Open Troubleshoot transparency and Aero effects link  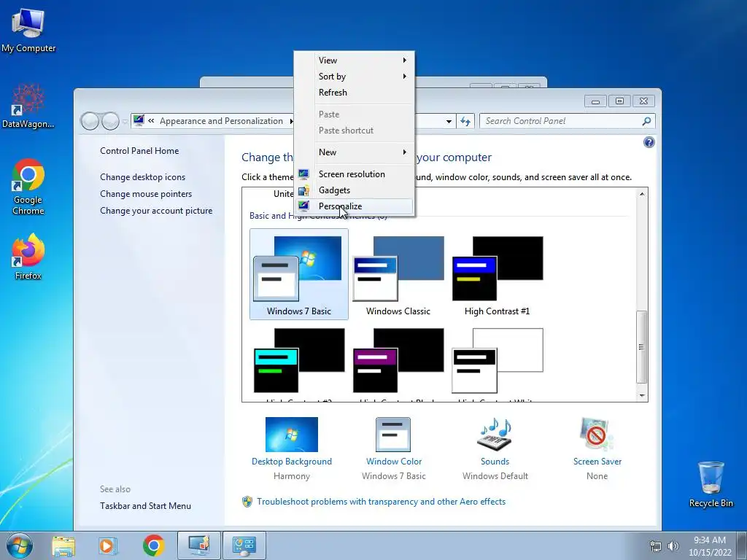click(x=381, y=502)
